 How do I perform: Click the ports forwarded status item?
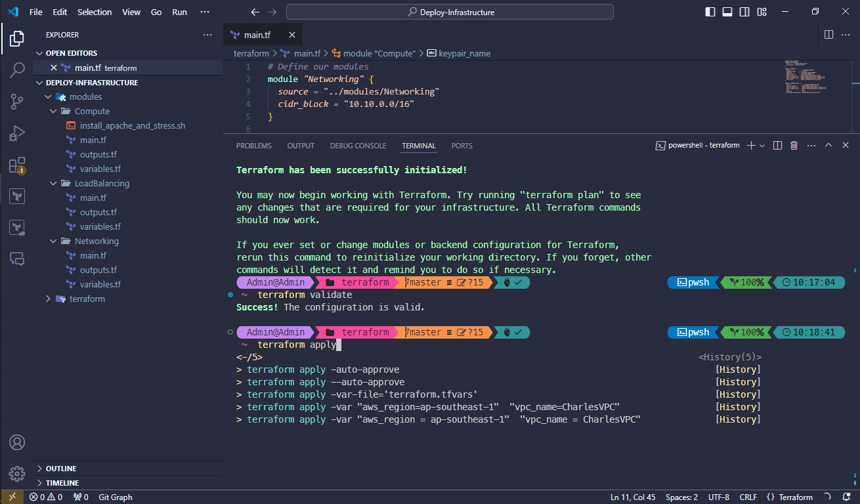[x=81, y=497]
